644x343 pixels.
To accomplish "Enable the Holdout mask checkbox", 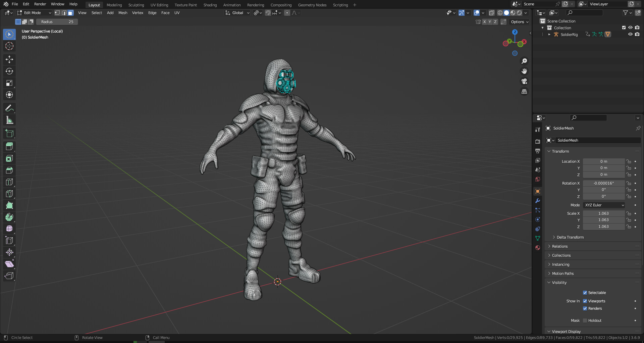I will pyautogui.click(x=585, y=321).
